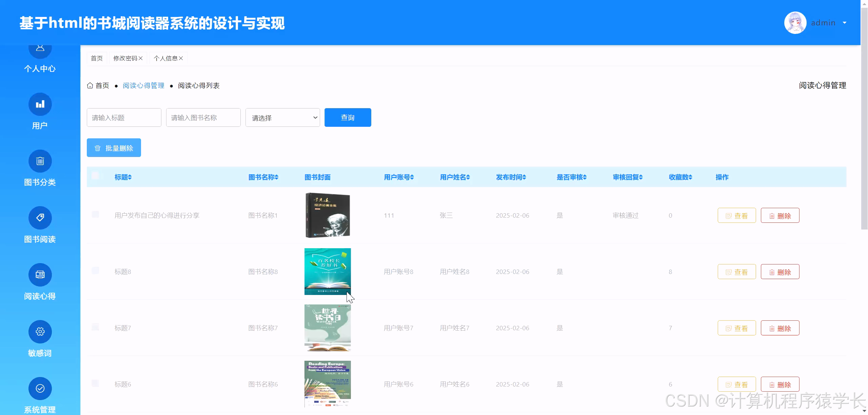Open the 图书名称1 book cover thumbnail
Viewport: 868px width, 415px height.
tap(328, 215)
